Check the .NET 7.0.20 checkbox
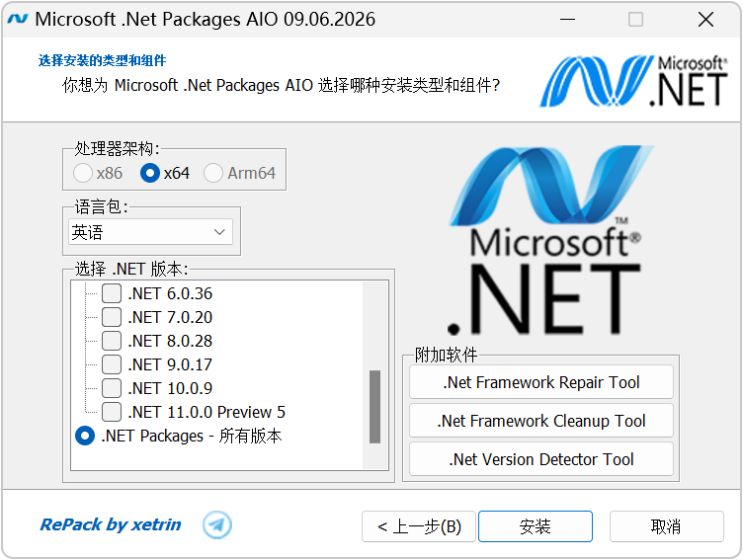The image size is (743, 560). [x=112, y=317]
